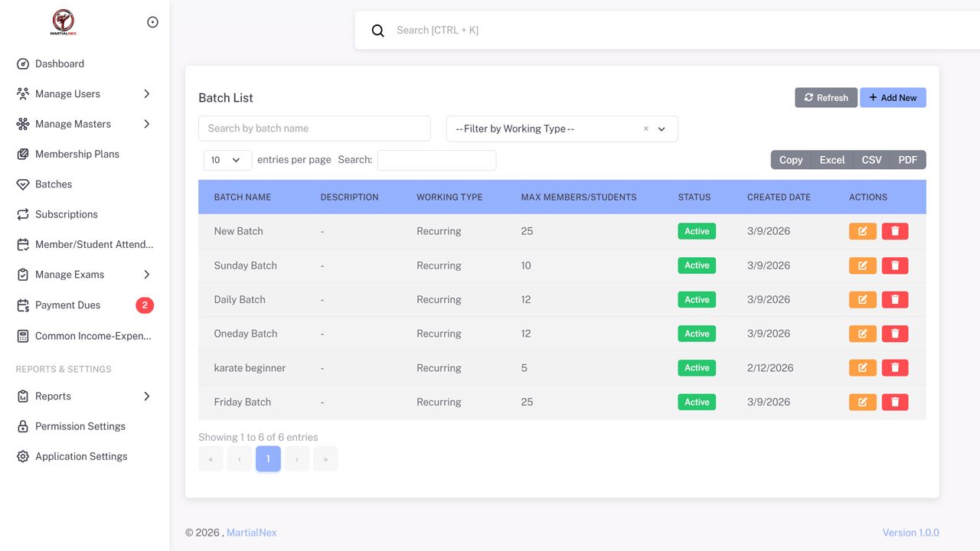Click the edit icon for New Batch

862,231
